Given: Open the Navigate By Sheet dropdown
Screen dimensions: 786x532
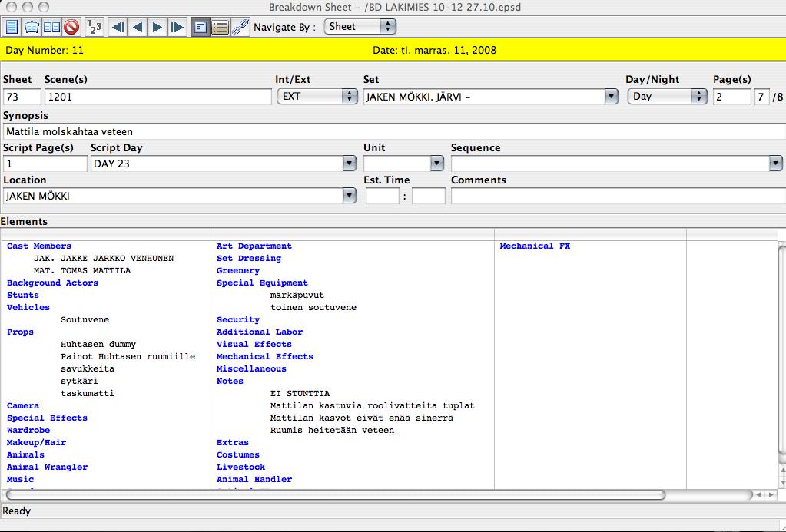Looking at the screenshot, I should 360,27.
